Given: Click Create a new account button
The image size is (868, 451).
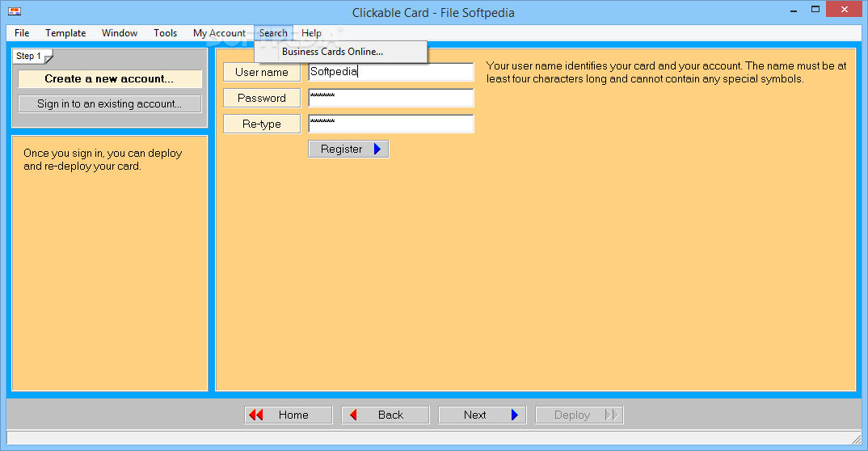Looking at the screenshot, I should [x=110, y=78].
